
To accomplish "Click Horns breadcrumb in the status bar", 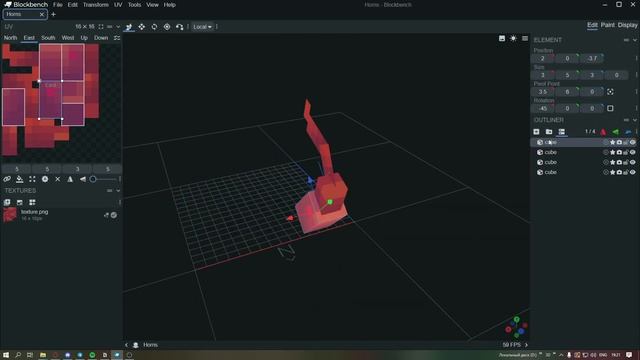I will pyautogui.click(x=150, y=345).
